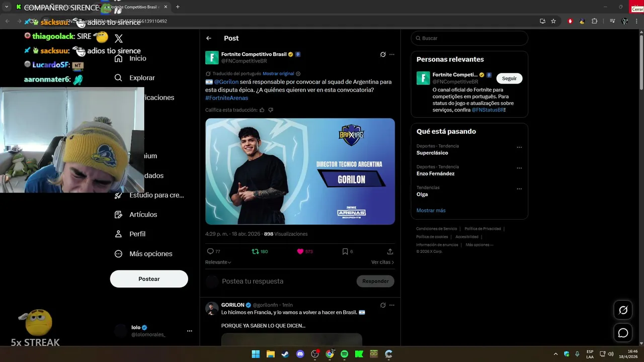Viewport: 644px width, 362px height.
Task: Open floating Grok button
Action: [x=623, y=310]
